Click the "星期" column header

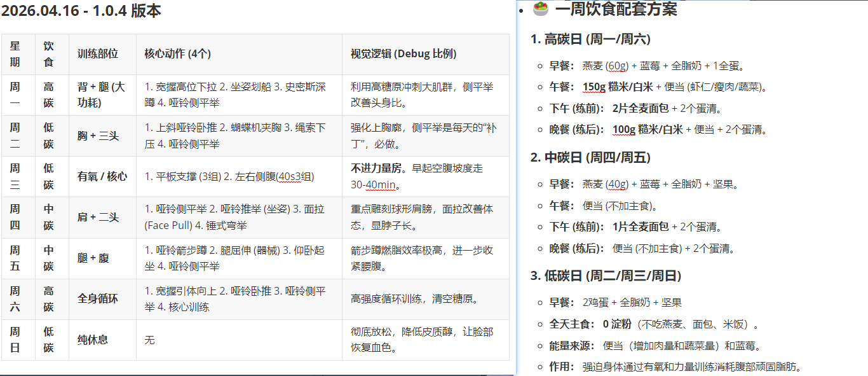pyautogui.click(x=15, y=54)
